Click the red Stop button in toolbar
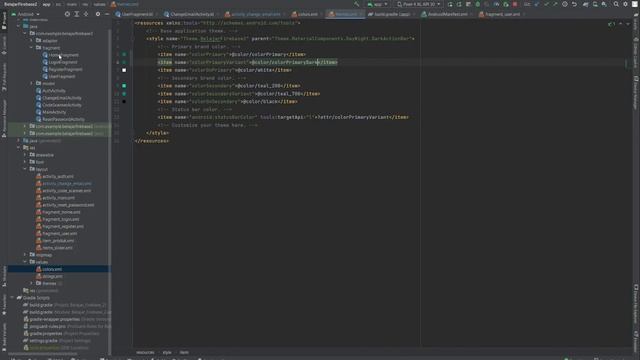The image size is (640, 360). (515, 4)
